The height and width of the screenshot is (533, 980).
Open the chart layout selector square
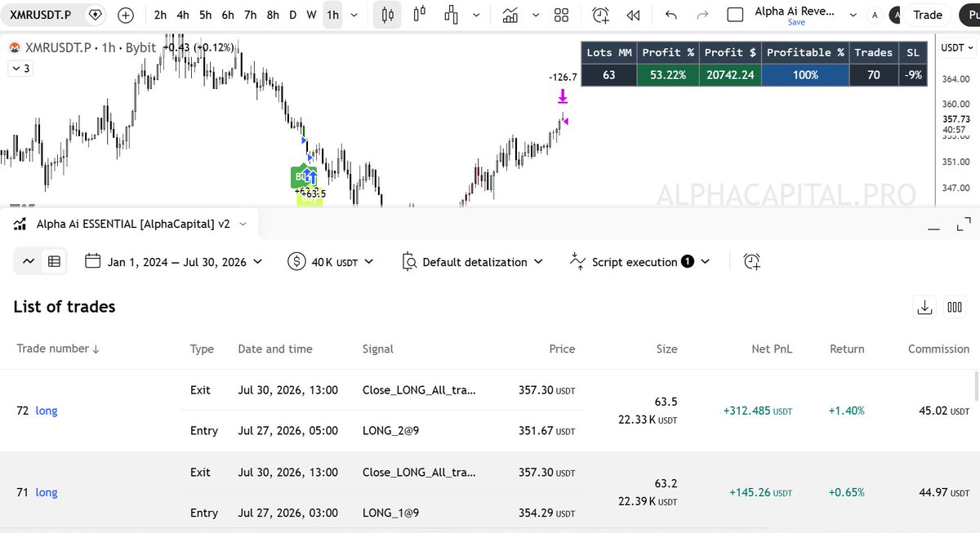point(735,15)
